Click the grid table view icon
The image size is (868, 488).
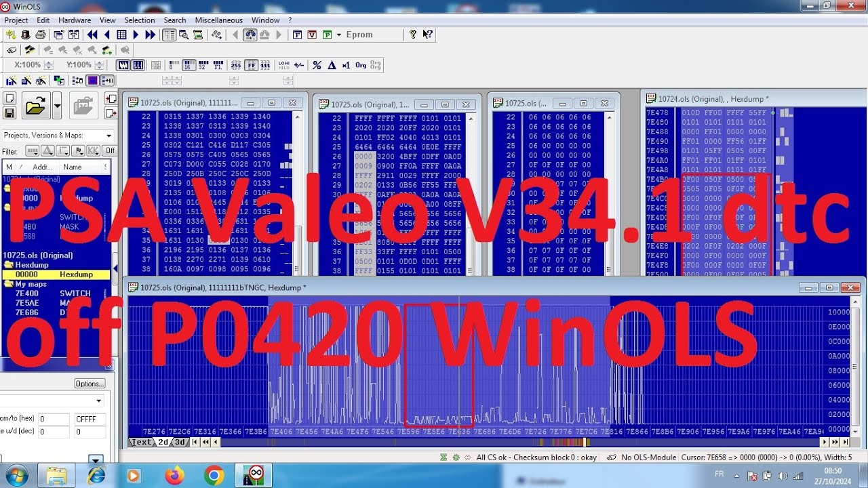pos(121,35)
